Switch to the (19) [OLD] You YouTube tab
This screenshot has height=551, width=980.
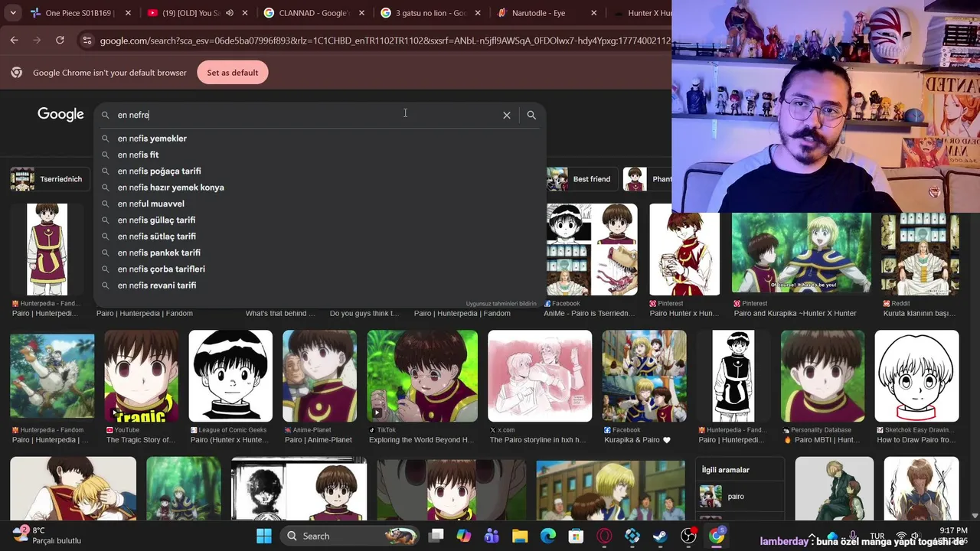191,13
